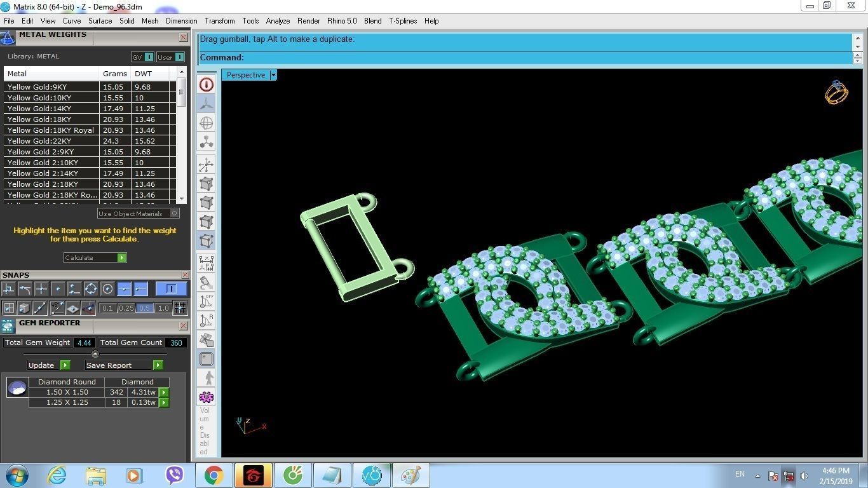Screen dimensions: 868x488
Task: Open the Rhino 5.0 menu
Action: tap(342, 21)
